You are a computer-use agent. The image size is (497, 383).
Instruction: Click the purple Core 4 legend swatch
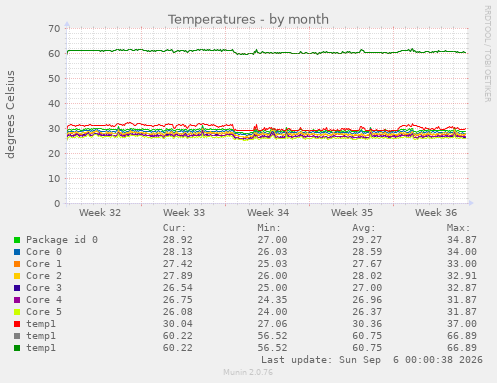coord(17,300)
